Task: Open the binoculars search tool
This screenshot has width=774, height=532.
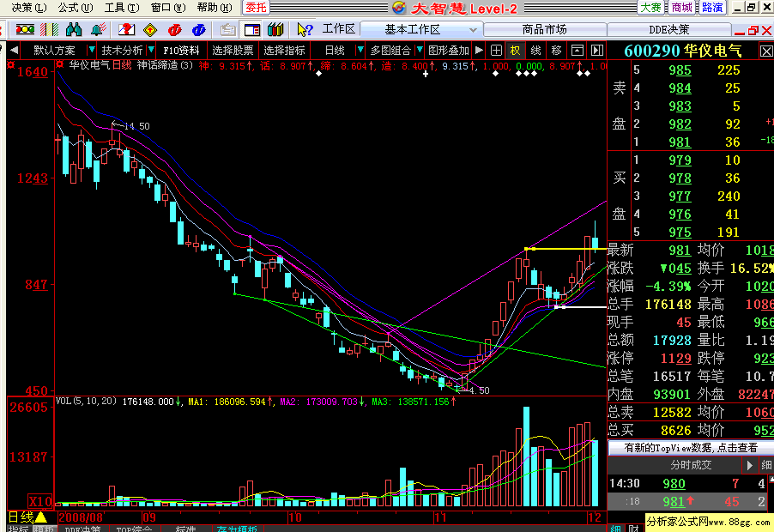Action: tap(74, 30)
